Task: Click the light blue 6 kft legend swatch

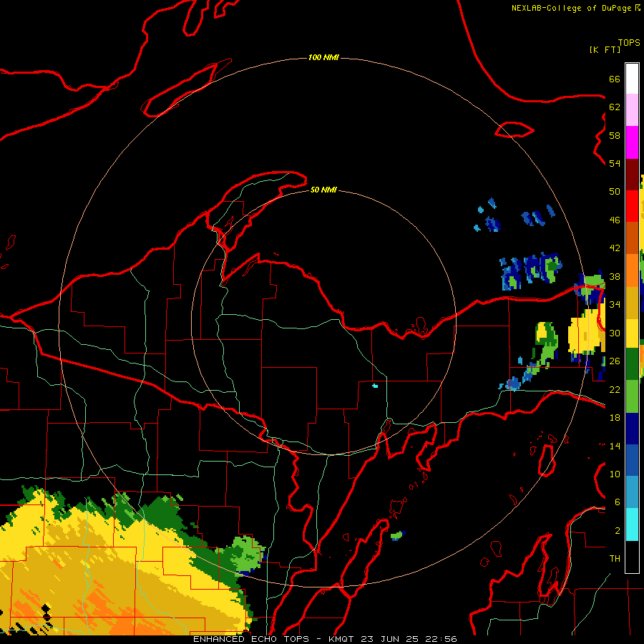Action: [x=632, y=492]
